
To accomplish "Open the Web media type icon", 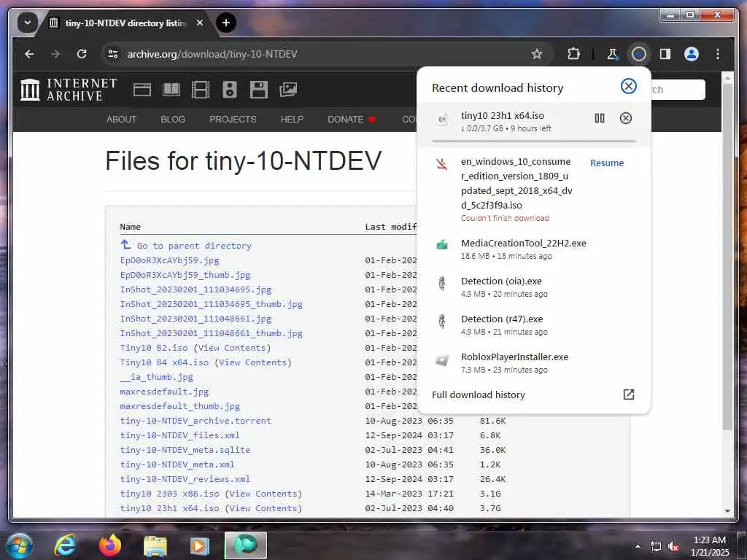I will pos(142,90).
